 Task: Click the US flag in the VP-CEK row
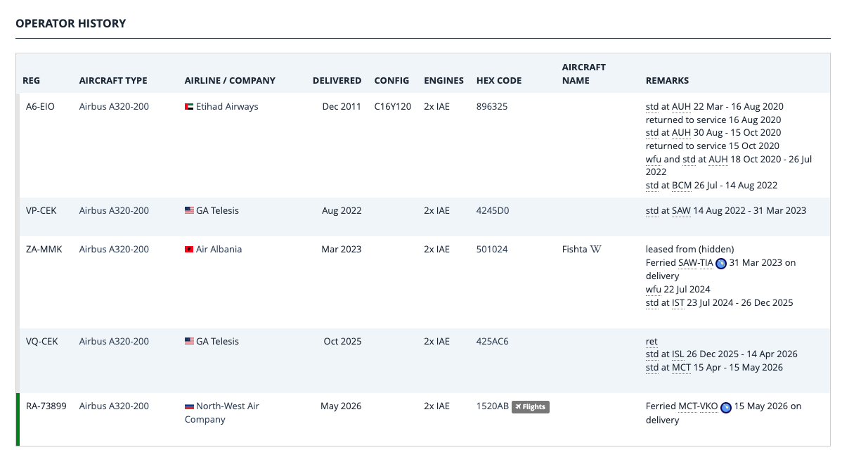[189, 210]
